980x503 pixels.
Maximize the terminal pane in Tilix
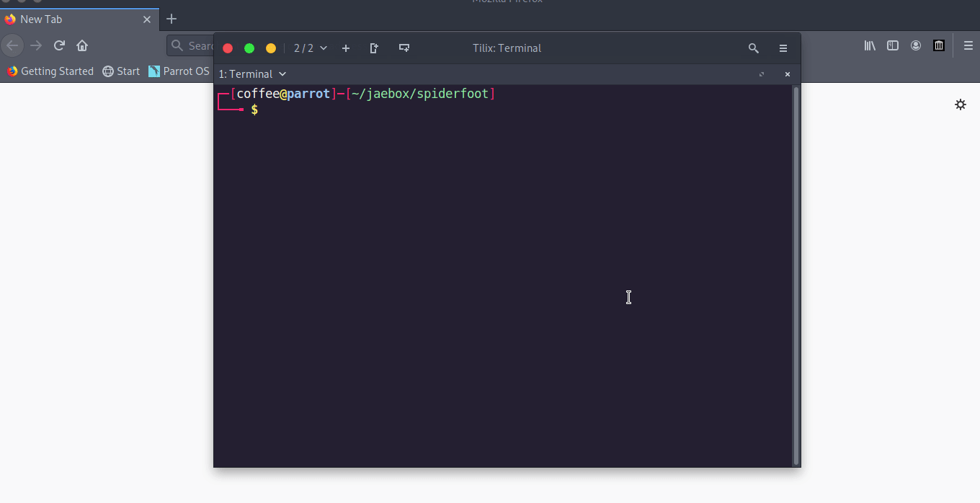click(762, 74)
